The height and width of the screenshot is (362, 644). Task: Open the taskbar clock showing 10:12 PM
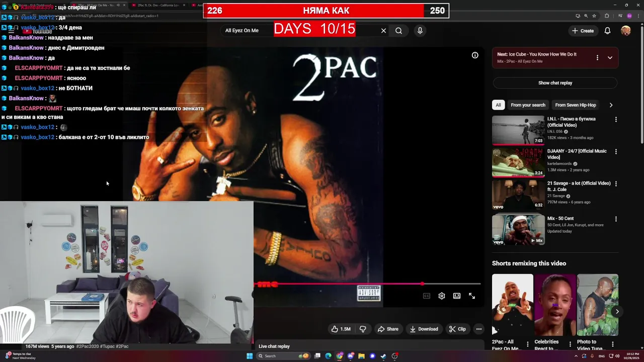[x=632, y=356]
